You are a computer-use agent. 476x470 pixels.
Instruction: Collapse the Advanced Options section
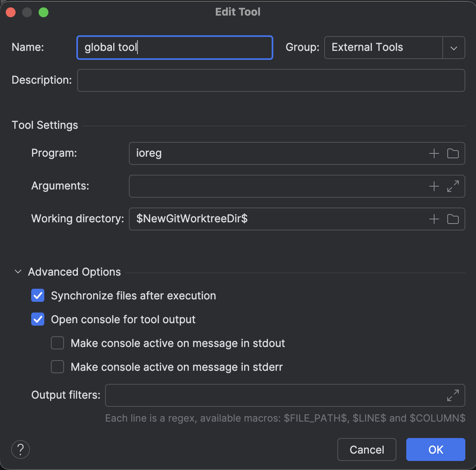pyautogui.click(x=18, y=272)
